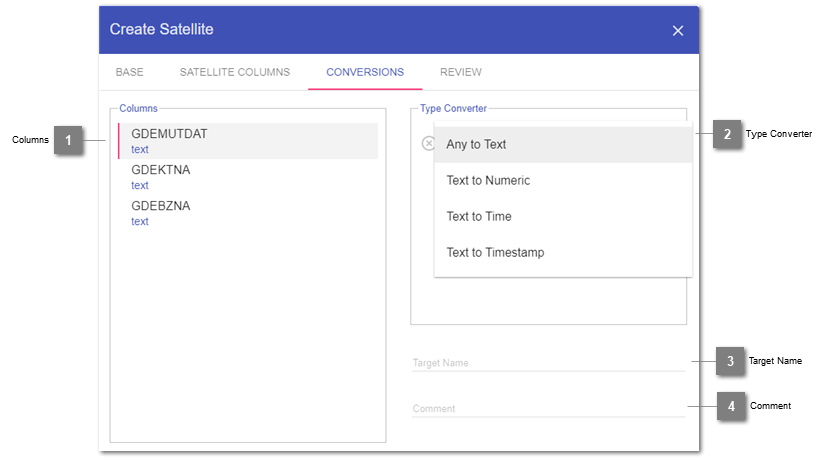Click the number 3 callout badge
Viewport: 828px width, 460px height.
pos(731,361)
